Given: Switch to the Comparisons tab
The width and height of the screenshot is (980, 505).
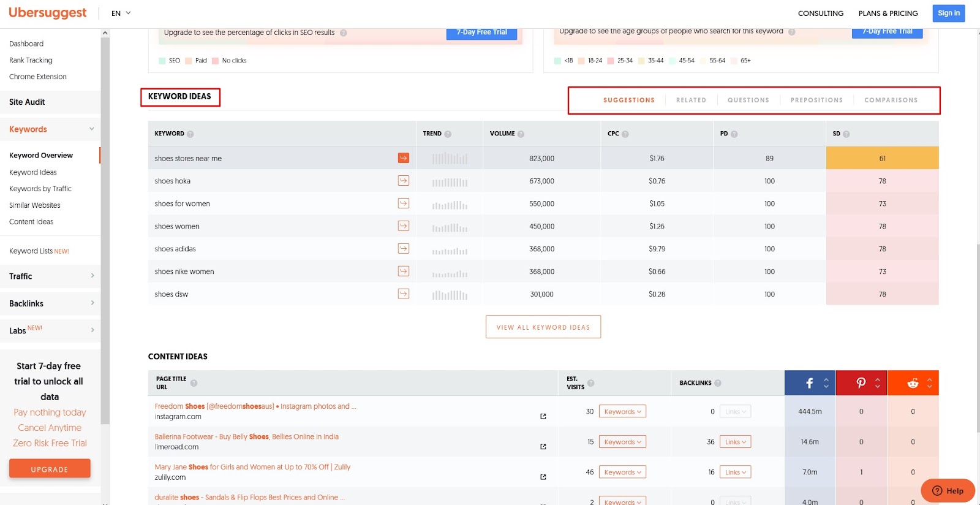Looking at the screenshot, I should (x=891, y=101).
